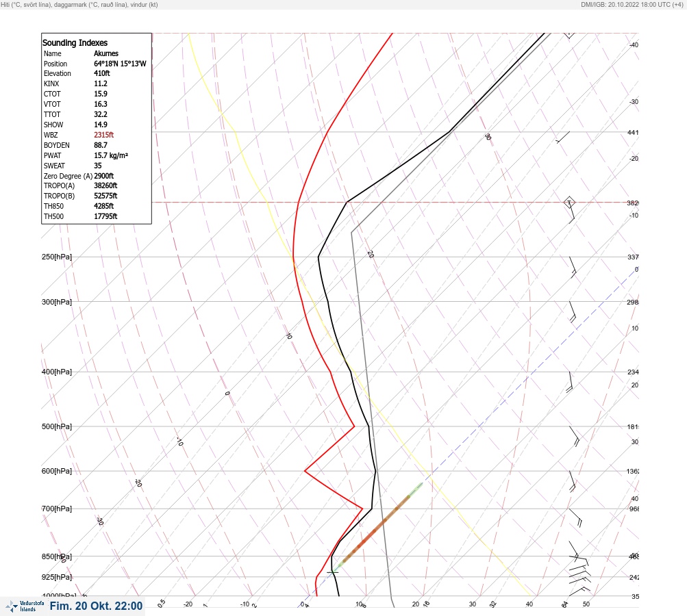Click the wind barb at 500 hPa
Screen dimensions: 687x616
coord(575,436)
